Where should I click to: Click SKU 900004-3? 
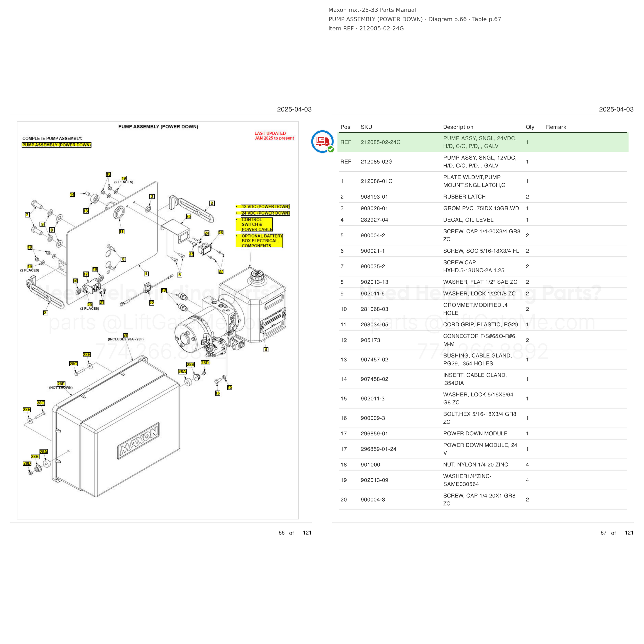373,500
